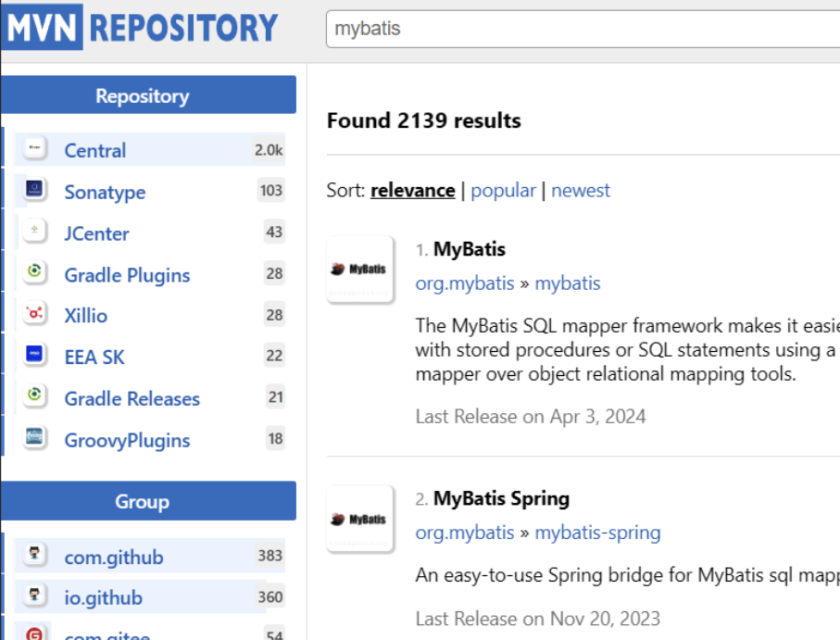The image size is (840, 640).
Task: Click the 103 count badge for Sonatype
Action: tap(270, 190)
